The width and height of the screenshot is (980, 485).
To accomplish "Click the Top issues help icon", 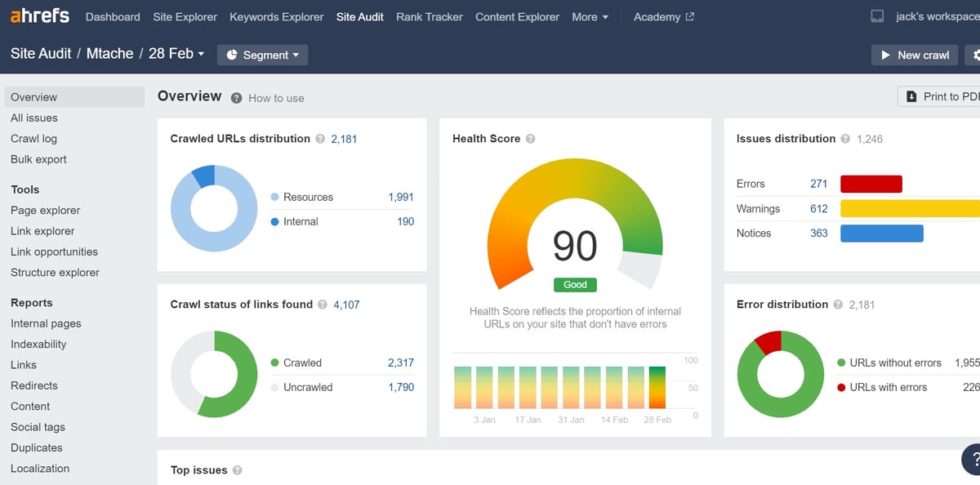I will 237,470.
